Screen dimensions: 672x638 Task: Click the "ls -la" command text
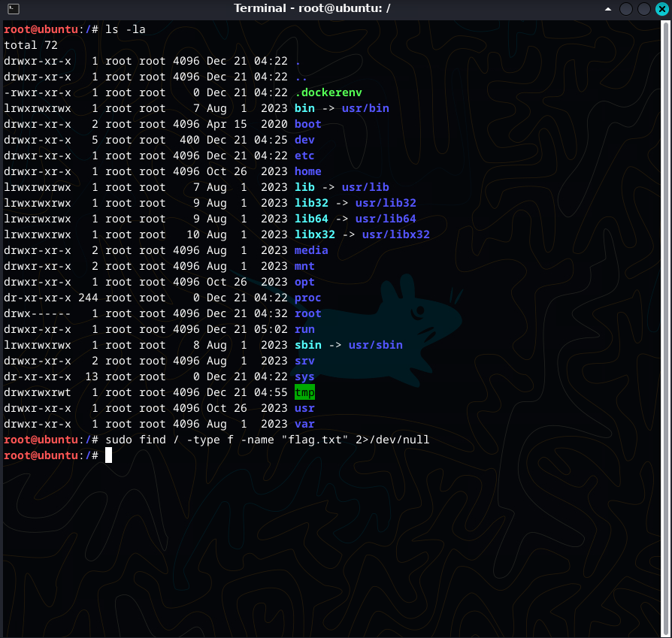[x=126, y=29]
